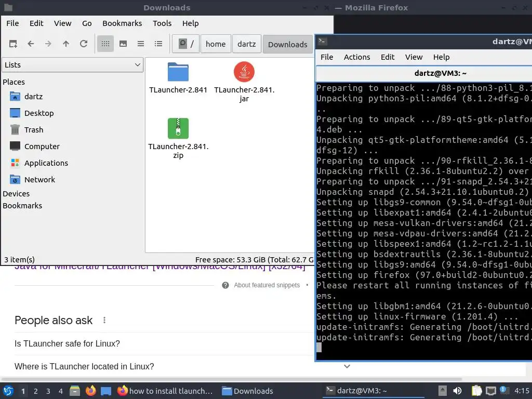Switch to compact list view mode

point(141,44)
